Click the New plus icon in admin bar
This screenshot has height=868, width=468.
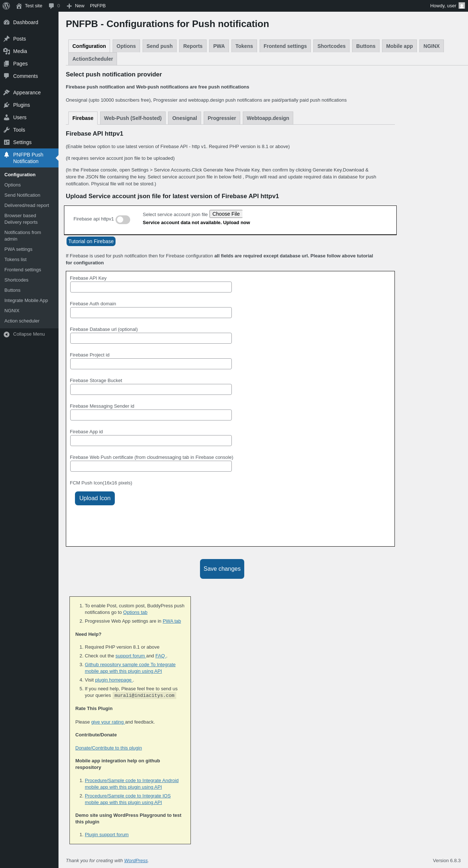(69, 6)
